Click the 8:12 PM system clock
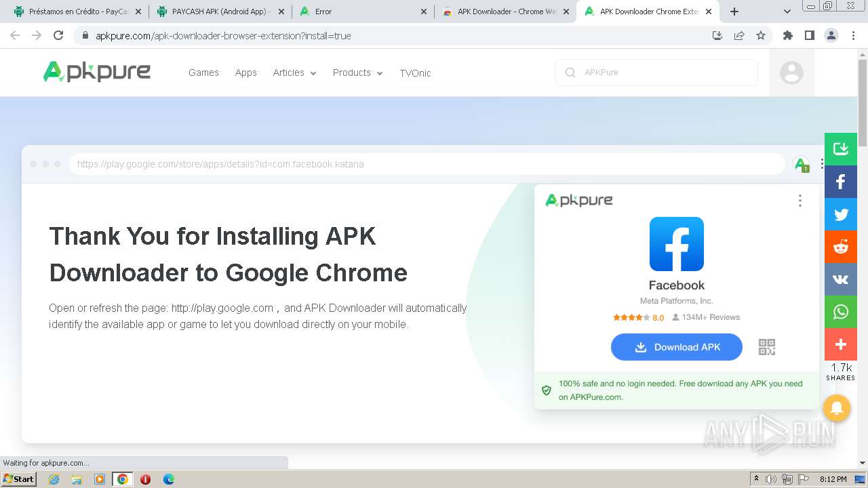Screen dimensions: 868x488 [833, 479]
